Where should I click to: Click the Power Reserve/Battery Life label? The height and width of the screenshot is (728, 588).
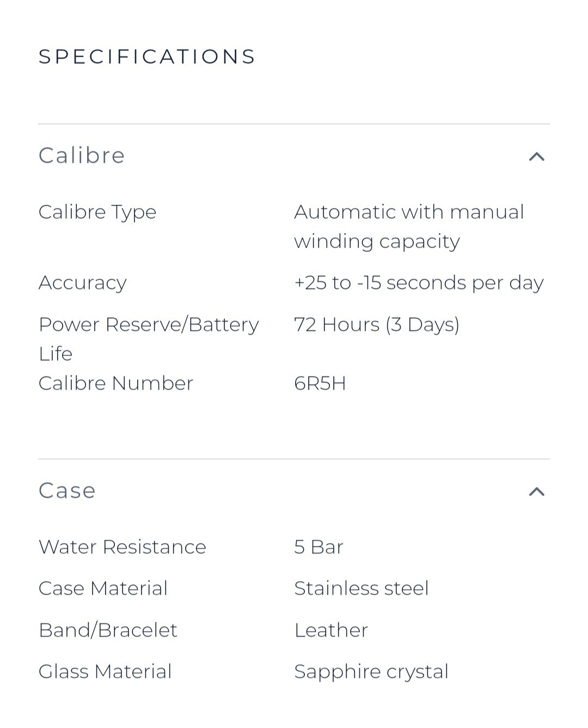148,338
